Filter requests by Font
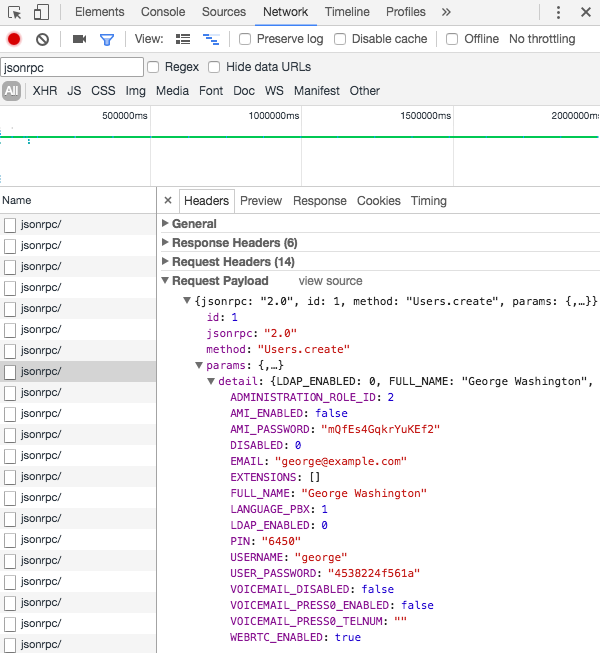The height and width of the screenshot is (653, 600). click(x=211, y=91)
